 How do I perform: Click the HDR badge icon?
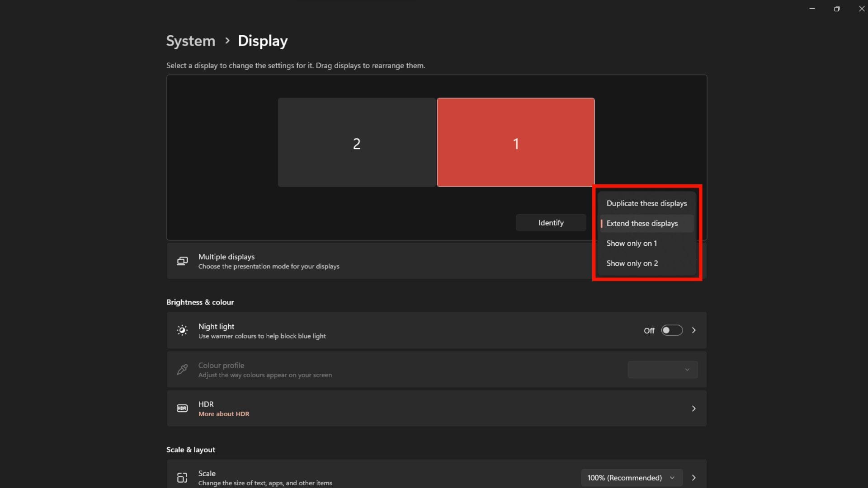(182, 408)
